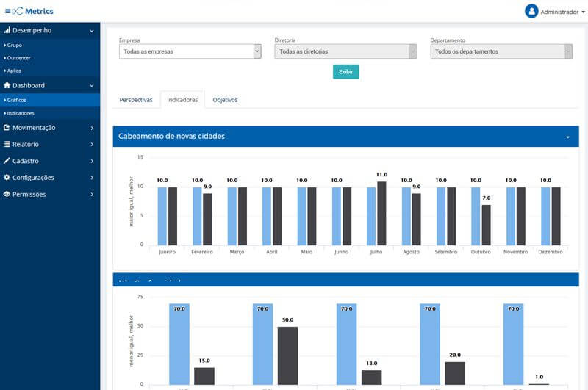588x390 pixels.
Task: Open the Departamento dropdown
Action: (501, 51)
